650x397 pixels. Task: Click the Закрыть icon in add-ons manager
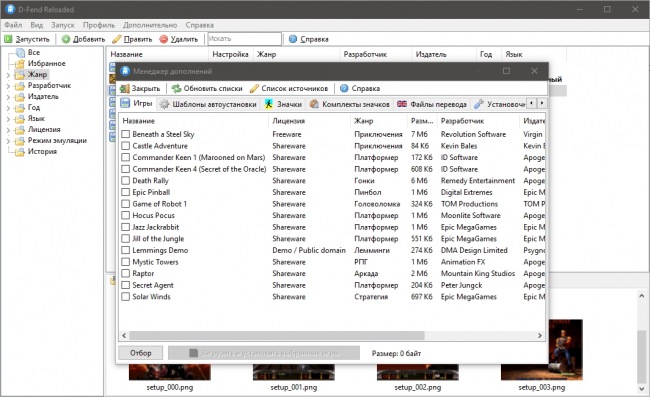[124, 88]
